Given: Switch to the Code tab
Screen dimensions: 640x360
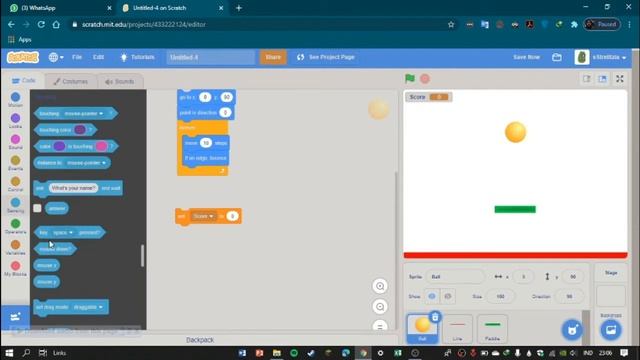Looking at the screenshot, I should (24, 80).
